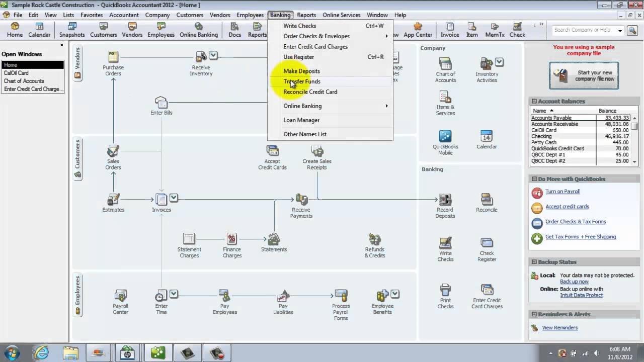Open Record Deposits icon

[445, 199]
